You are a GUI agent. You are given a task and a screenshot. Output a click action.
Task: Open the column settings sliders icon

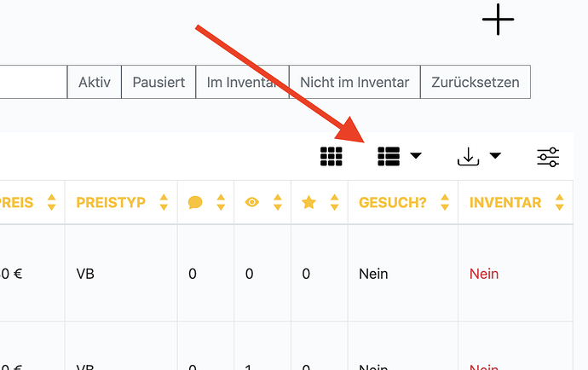coord(548,157)
